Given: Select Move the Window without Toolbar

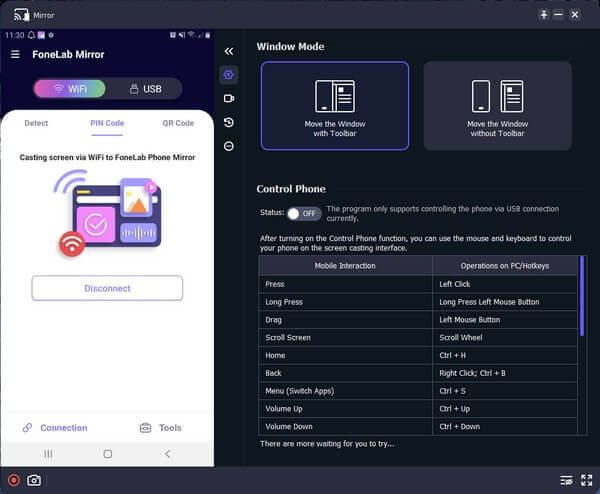Looking at the screenshot, I should pos(497,106).
